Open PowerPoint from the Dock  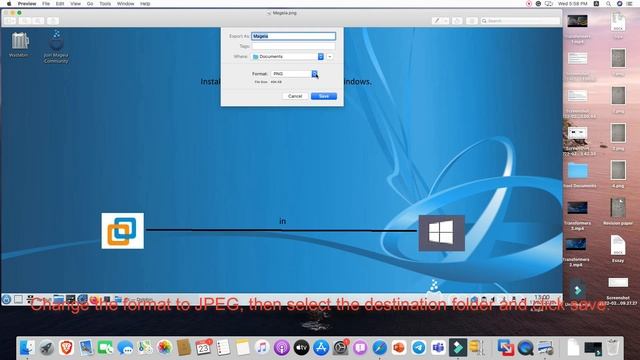click(x=399, y=348)
